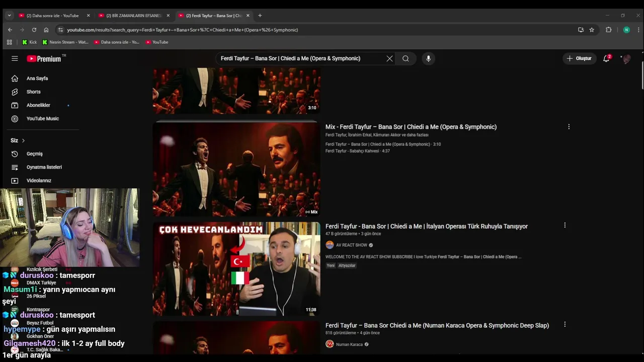Click Numan Karaca channel avatar
Image resolution: width=644 pixels, height=362 pixels.
tap(330, 344)
